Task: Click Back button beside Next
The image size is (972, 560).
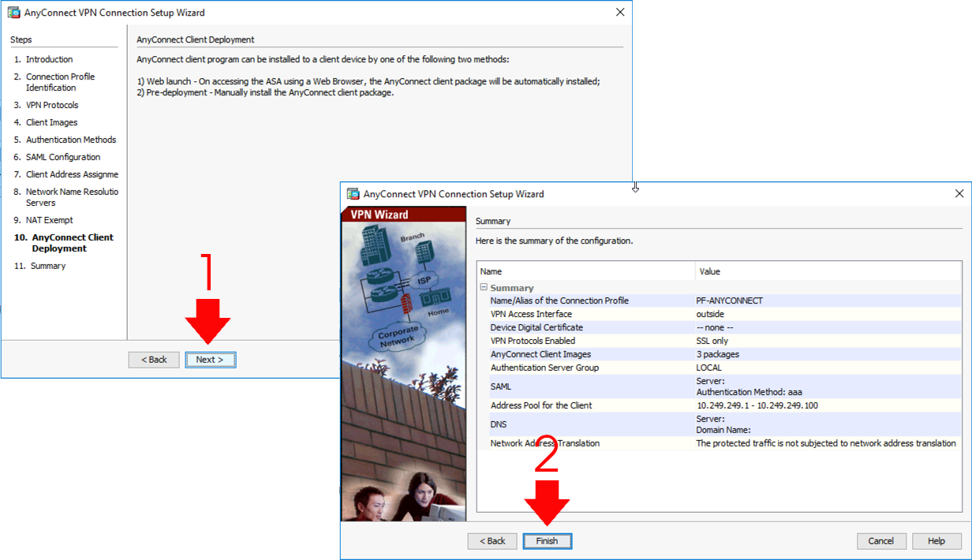Action: coord(154,360)
